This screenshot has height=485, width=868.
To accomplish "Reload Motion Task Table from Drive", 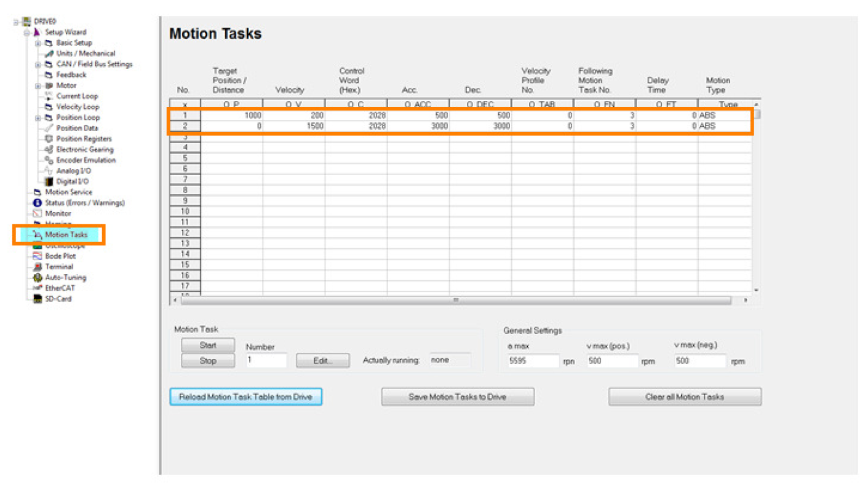I will pos(245,396).
